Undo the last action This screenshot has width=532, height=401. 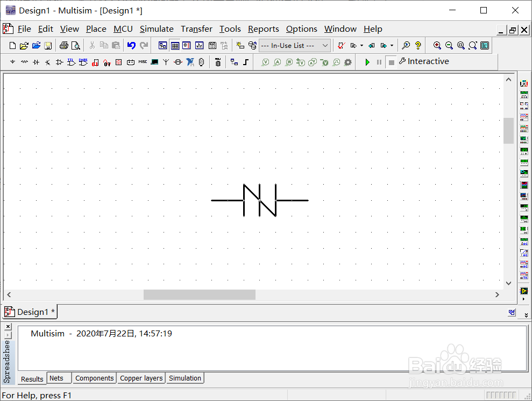click(x=132, y=46)
